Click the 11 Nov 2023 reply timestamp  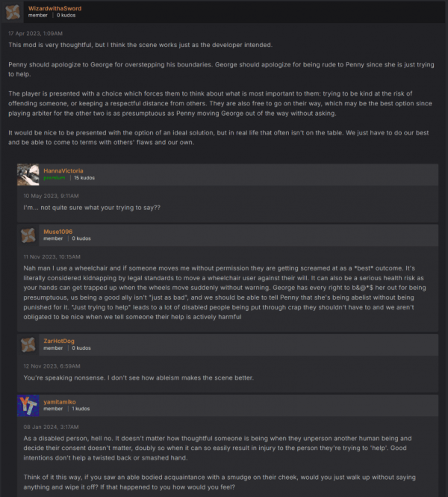(52, 257)
